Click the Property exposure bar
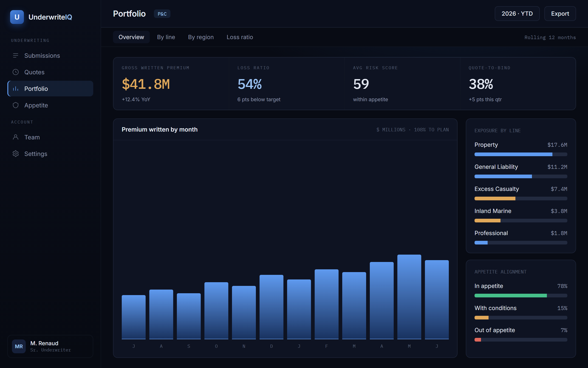This screenshot has height=368, width=588. point(521,154)
